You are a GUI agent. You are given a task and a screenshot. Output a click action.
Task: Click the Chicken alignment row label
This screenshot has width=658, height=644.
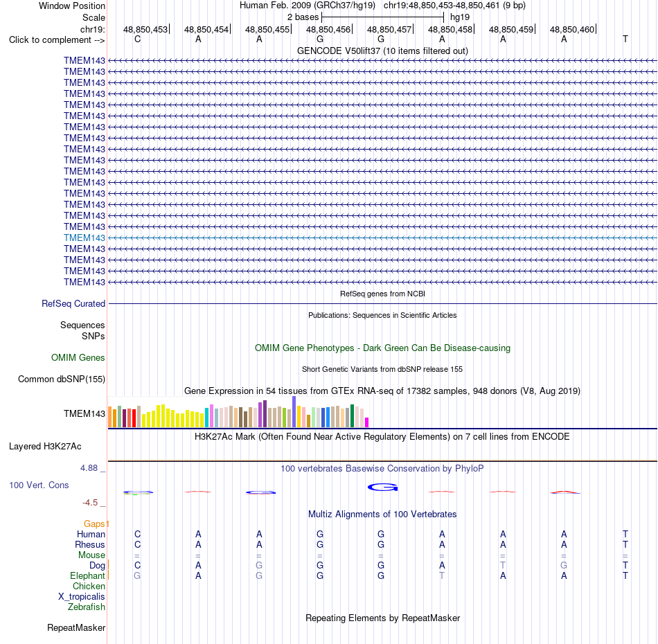tap(89, 586)
